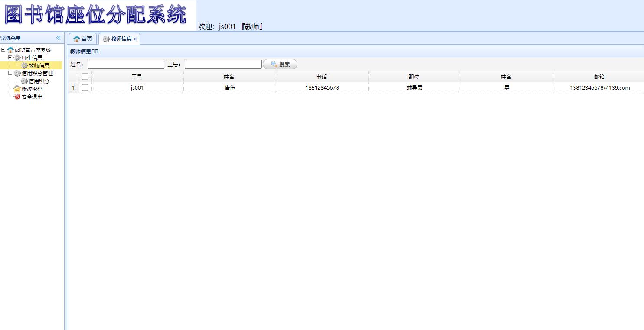Select the gear icon next to 教师信息 navigation item
Screen dimensions: 644x330
[24, 65]
